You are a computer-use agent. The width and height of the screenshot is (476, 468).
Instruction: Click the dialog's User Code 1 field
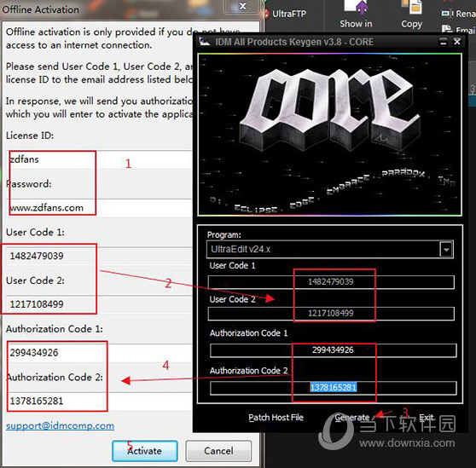tap(99, 256)
